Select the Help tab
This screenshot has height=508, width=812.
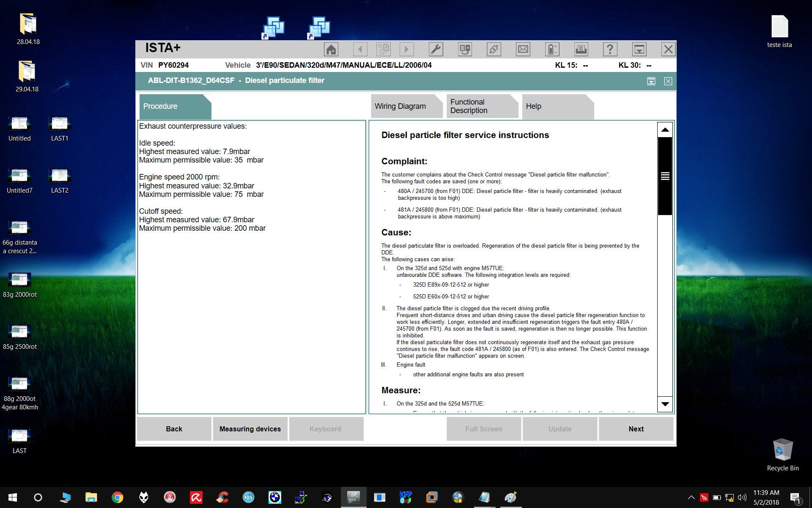tap(558, 106)
